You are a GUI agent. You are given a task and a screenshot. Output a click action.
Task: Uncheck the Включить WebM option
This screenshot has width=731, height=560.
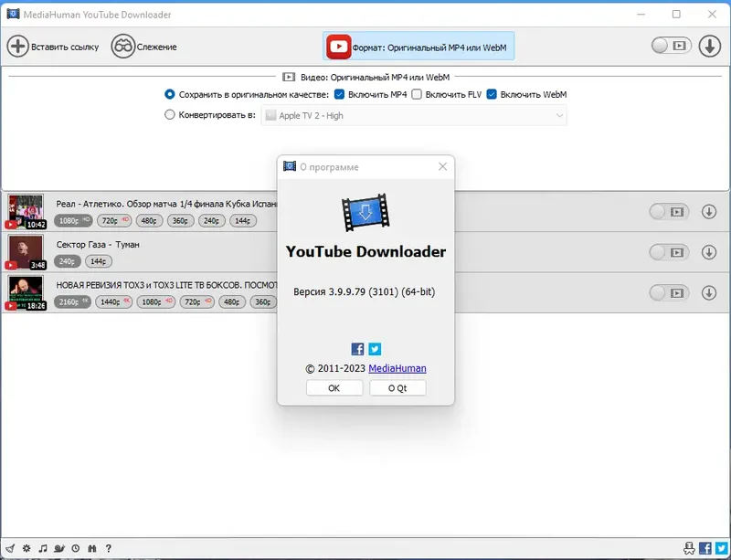tap(492, 94)
